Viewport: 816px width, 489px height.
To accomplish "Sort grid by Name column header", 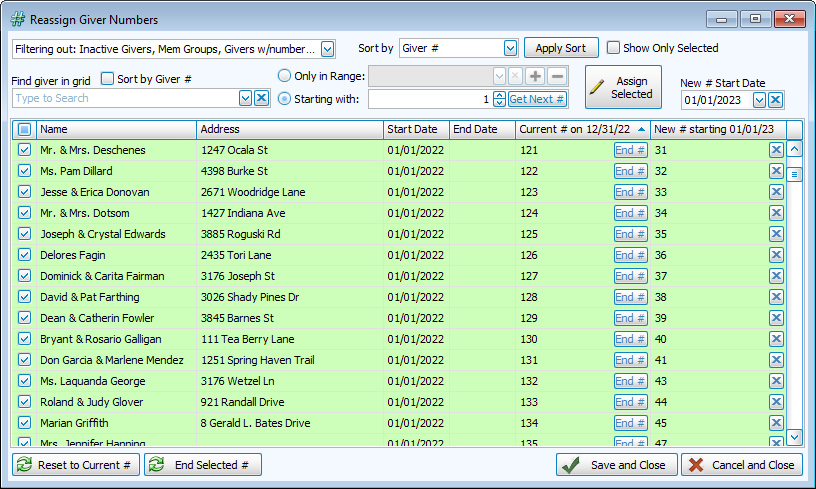I will (116, 129).
